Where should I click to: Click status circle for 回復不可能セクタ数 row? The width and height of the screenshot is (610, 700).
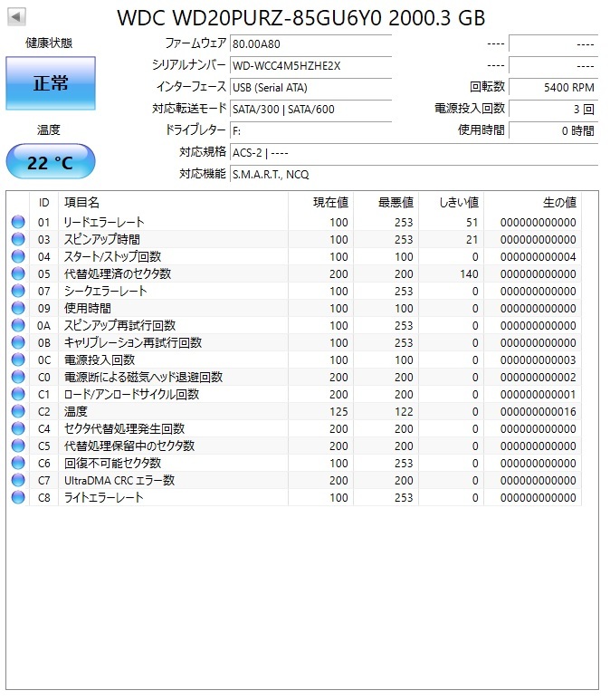pos(18,463)
